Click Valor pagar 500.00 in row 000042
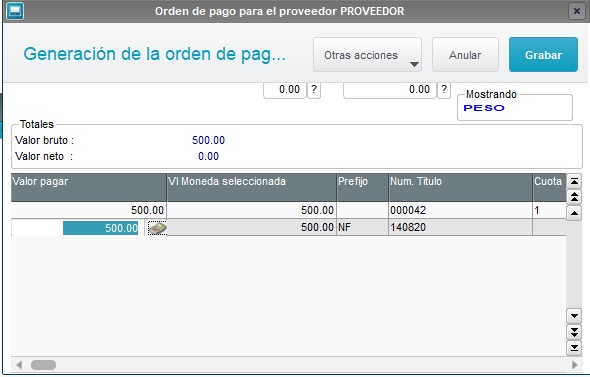This screenshot has width=590, height=377. 89,210
